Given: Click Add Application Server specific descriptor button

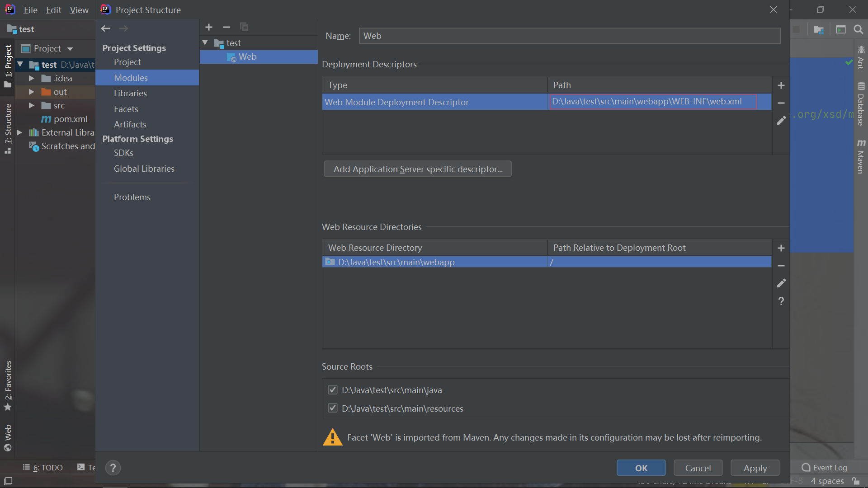Looking at the screenshot, I should coord(417,169).
